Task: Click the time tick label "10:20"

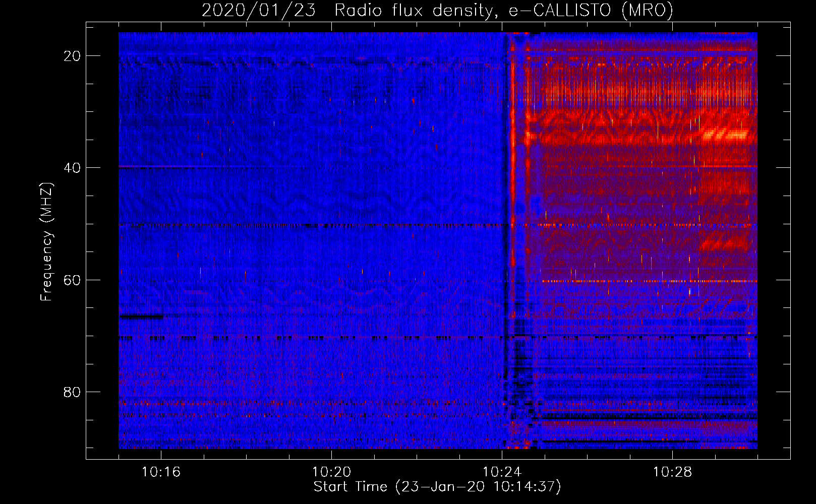Action: coord(331,472)
